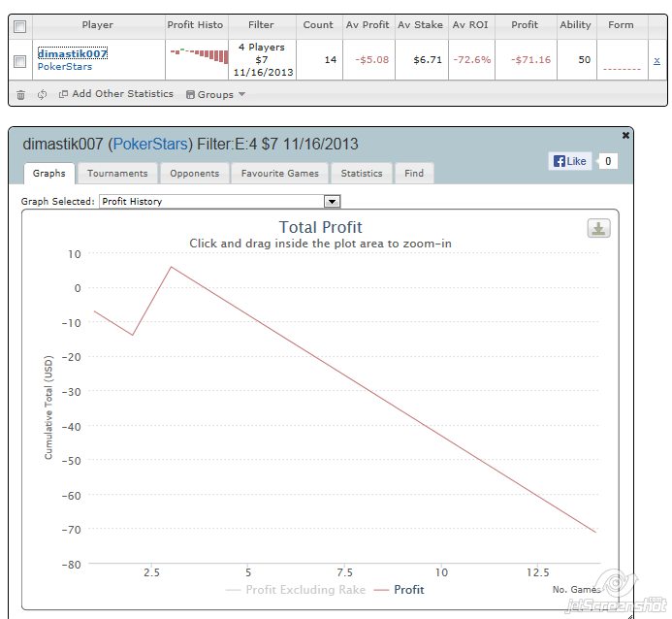Click Add Other Statistics
The image size is (672, 619).
click(x=116, y=94)
